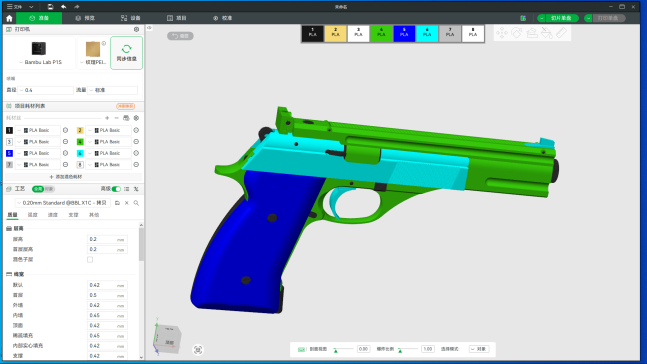Screen dimensions: 647x364
Task: Remove a filament with the minus icon
Action: pyautogui.click(x=116, y=118)
